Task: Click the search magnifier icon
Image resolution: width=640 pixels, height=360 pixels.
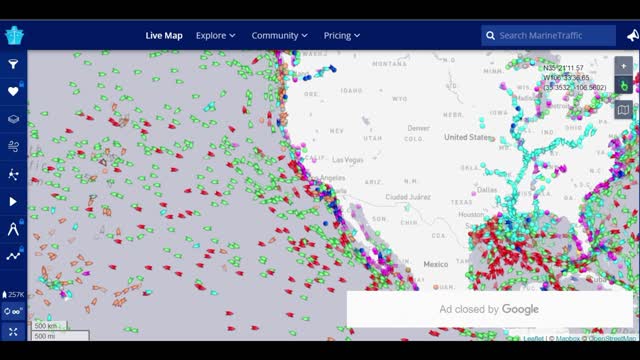Action: [x=491, y=36]
